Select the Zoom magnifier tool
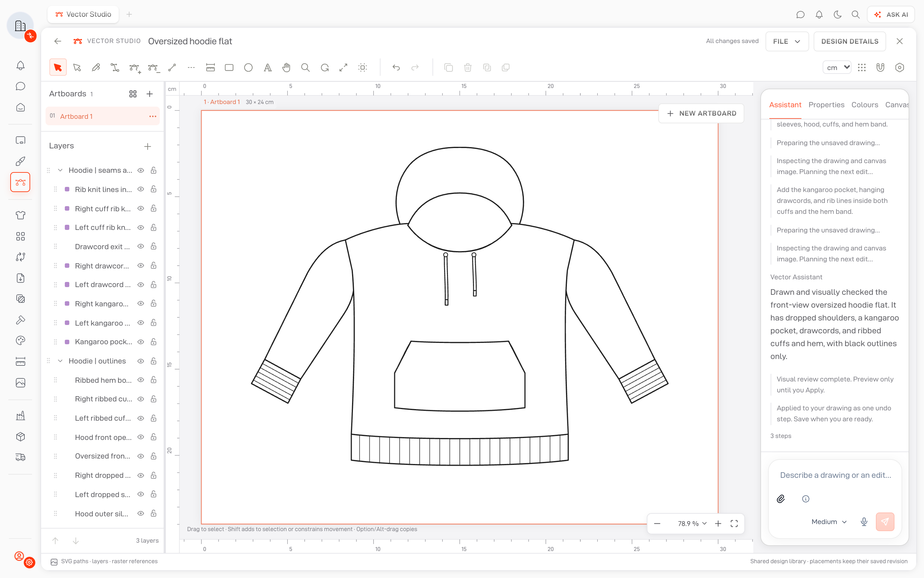924x578 pixels. [305, 68]
